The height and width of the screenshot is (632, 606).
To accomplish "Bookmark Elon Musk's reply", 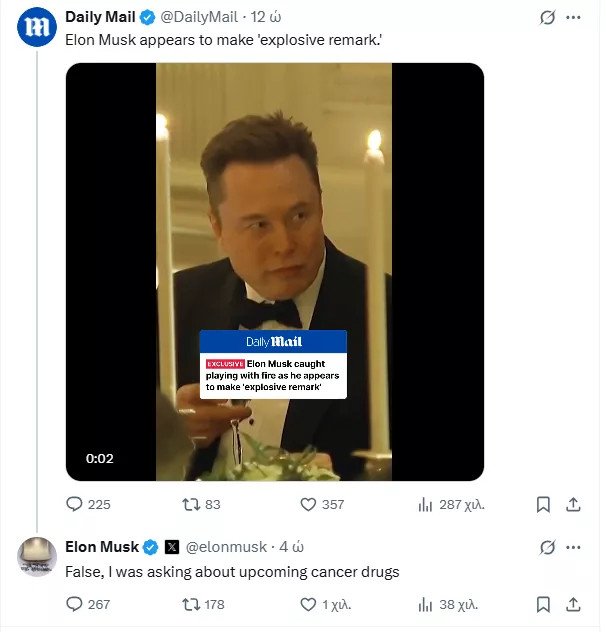I will (543, 604).
